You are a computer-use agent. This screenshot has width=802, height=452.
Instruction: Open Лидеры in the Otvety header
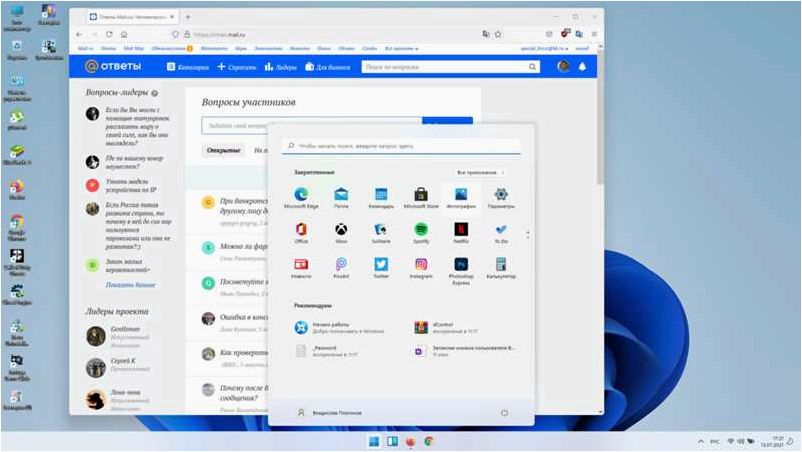pyautogui.click(x=280, y=67)
